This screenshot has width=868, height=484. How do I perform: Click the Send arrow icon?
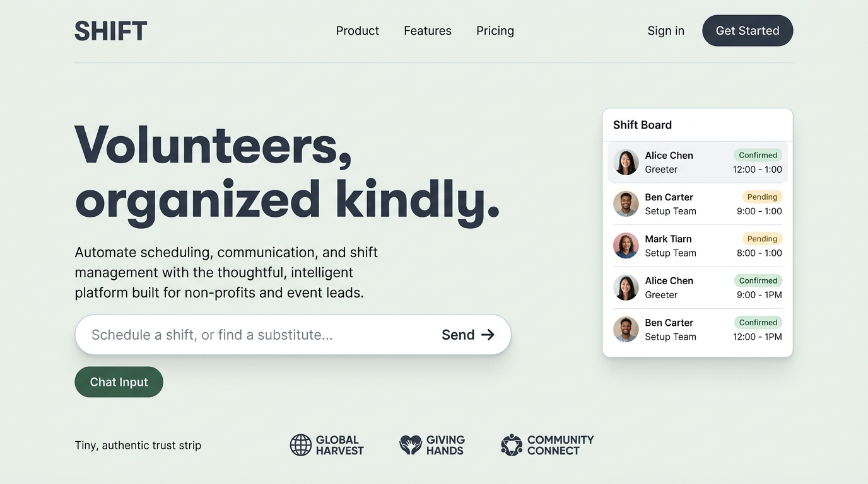pyautogui.click(x=488, y=335)
